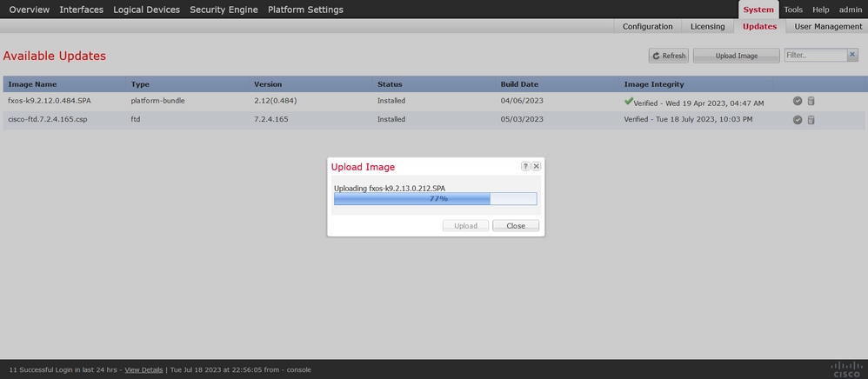
Task: Click set-version icon for fxos-k9.2.12.0.484.SPA row
Action: tap(798, 101)
